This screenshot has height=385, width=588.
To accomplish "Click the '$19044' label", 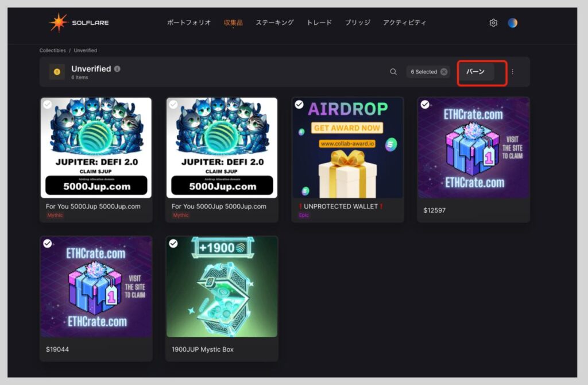I will [x=57, y=349].
